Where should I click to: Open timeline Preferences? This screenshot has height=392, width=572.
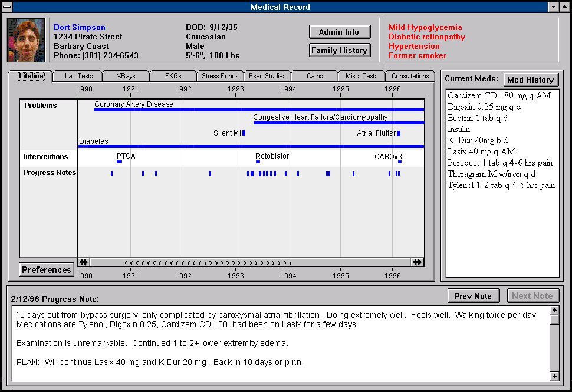pos(47,270)
